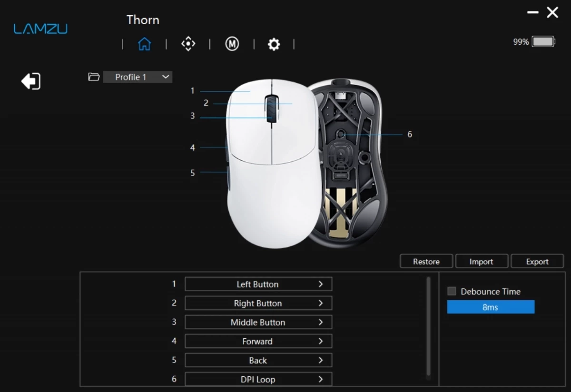Open the Home tab icon

(144, 44)
